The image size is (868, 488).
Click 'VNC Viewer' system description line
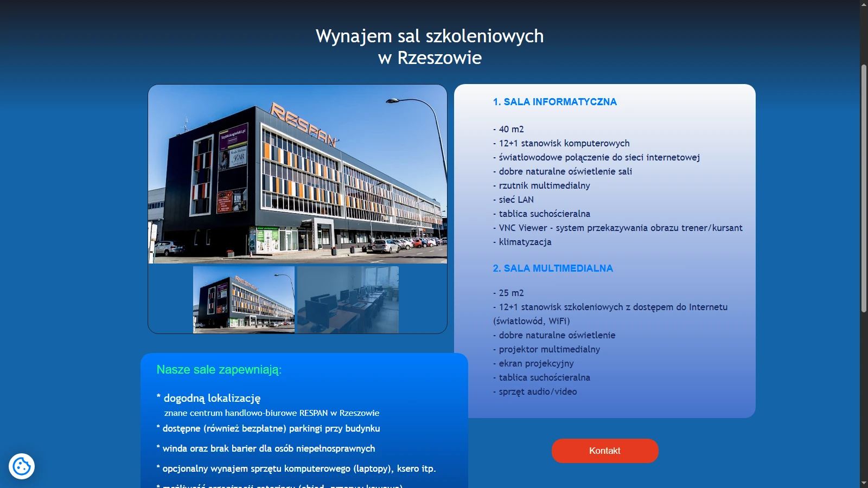tap(618, 228)
